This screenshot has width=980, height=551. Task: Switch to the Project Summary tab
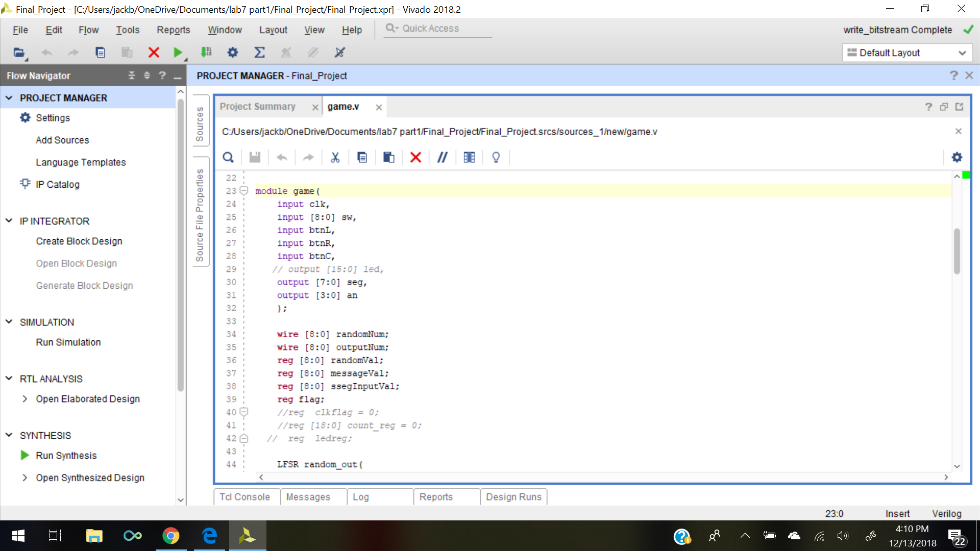(x=258, y=107)
